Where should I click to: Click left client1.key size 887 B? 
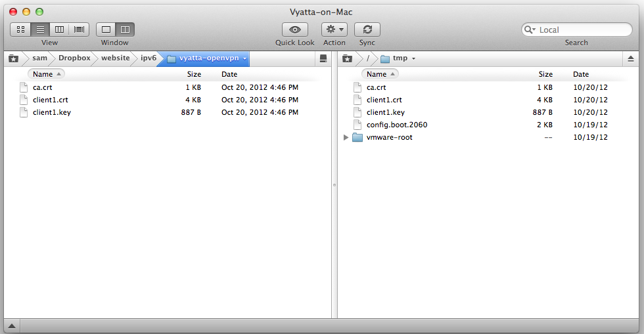click(191, 112)
